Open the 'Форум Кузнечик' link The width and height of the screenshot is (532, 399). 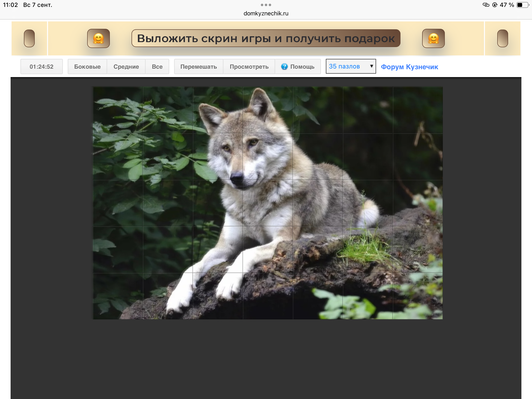coord(410,67)
